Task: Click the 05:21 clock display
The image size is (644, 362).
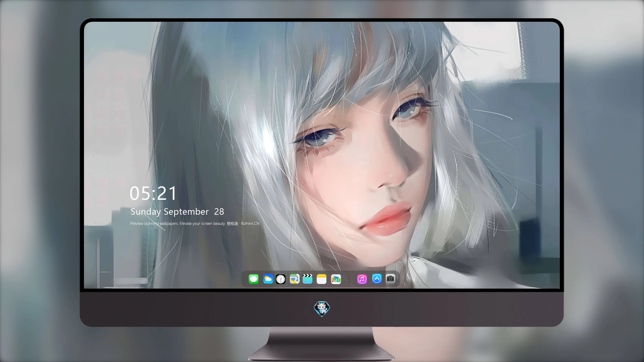Action: coord(153,193)
